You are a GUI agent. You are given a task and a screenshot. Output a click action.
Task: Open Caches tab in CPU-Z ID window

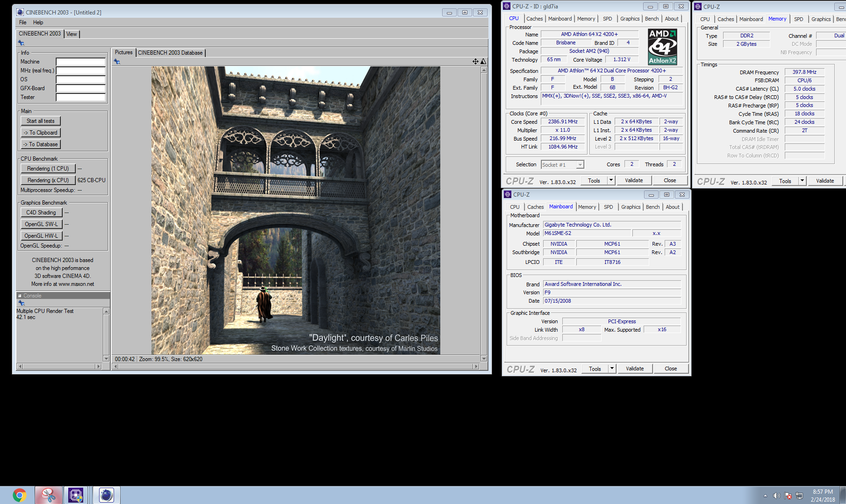[534, 19]
